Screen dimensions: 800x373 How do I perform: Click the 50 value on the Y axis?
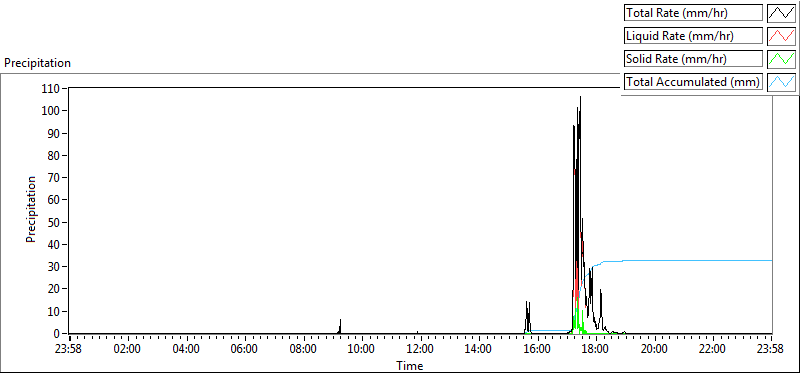pos(55,222)
